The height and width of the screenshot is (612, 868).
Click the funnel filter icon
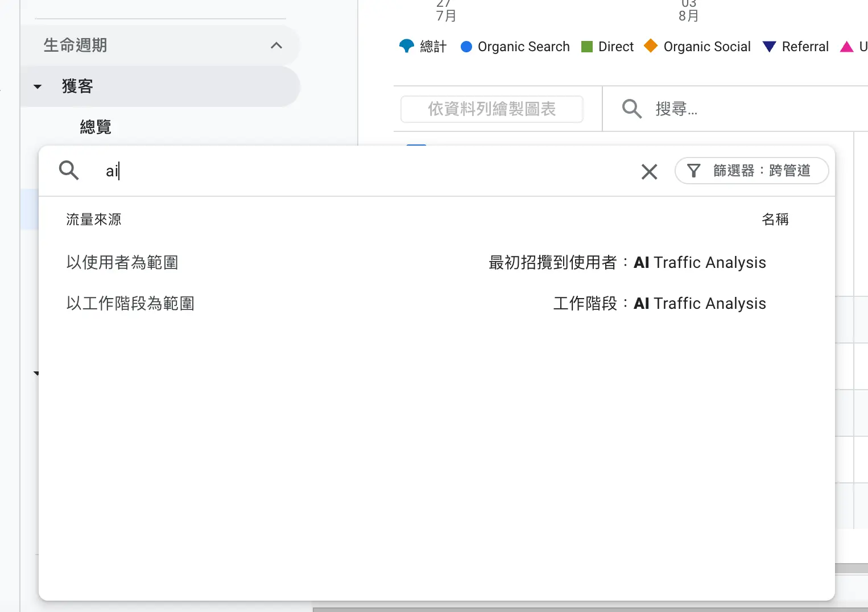tap(693, 171)
